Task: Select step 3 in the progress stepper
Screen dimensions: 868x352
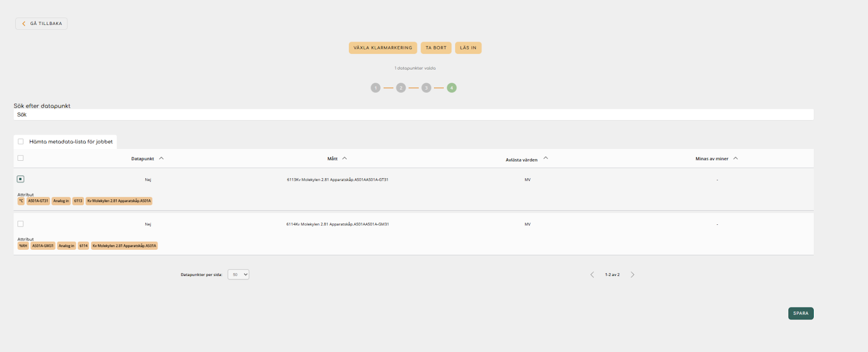Action: click(426, 88)
